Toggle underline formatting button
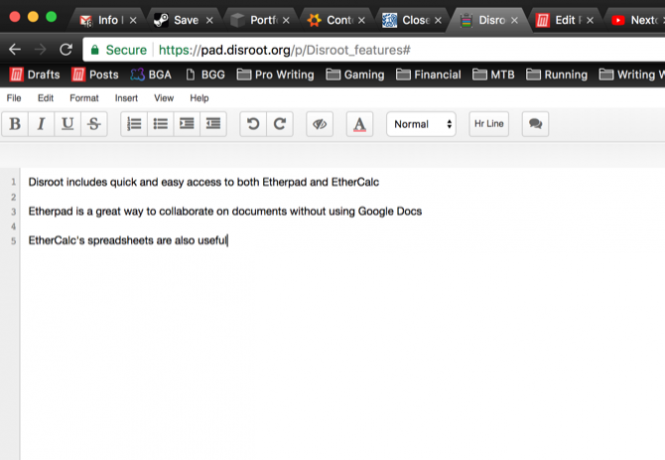The image size is (665, 460). (67, 124)
